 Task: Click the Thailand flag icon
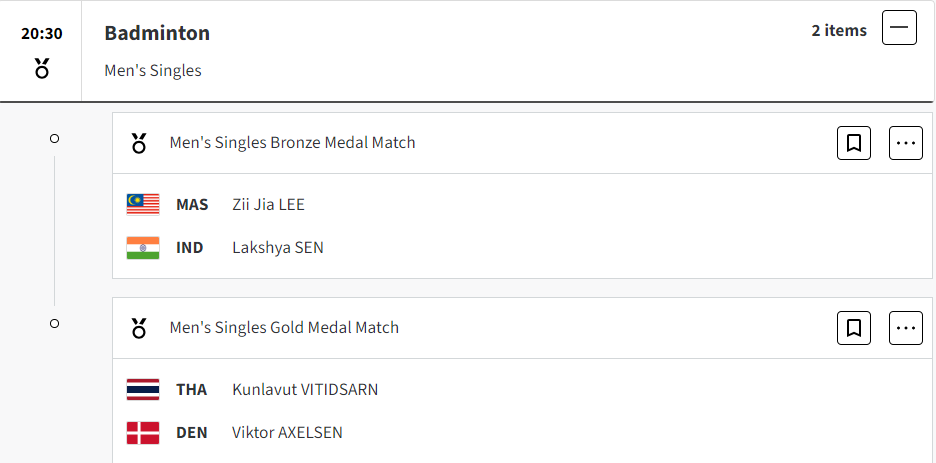143,390
